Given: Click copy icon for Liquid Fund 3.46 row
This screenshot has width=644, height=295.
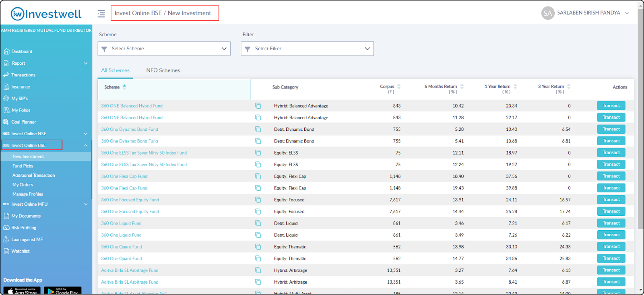Looking at the screenshot, I should click(x=258, y=223).
